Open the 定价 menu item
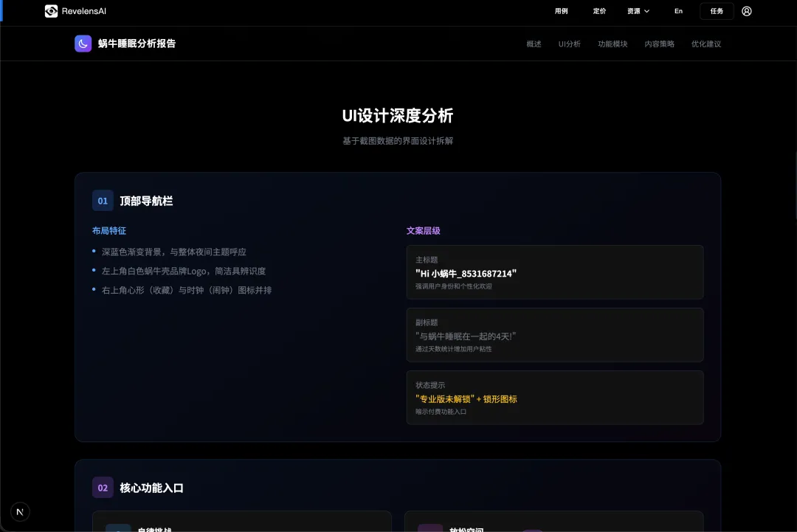This screenshot has height=532, width=797. click(x=599, y=11)
